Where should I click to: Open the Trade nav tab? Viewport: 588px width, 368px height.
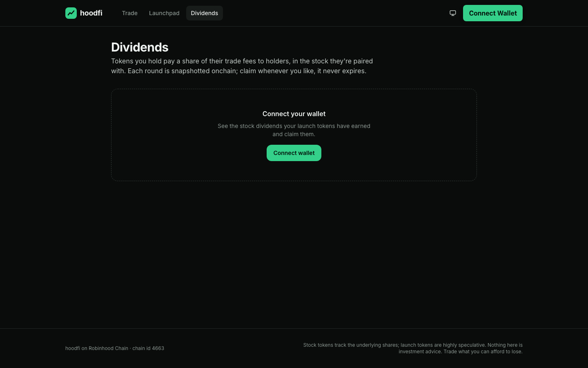point(130,13)
